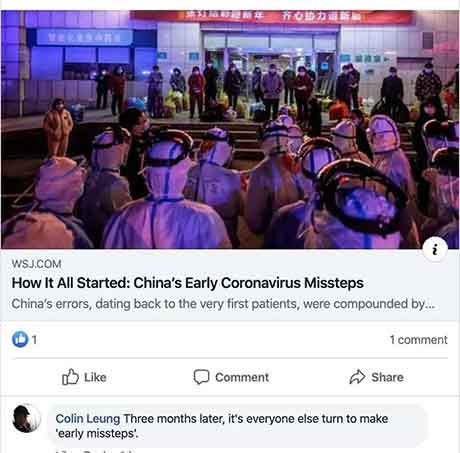Viewport: 460px width, 453px height.
Task: Open Colin Leung's profile picture
Action: coord(26,419)
